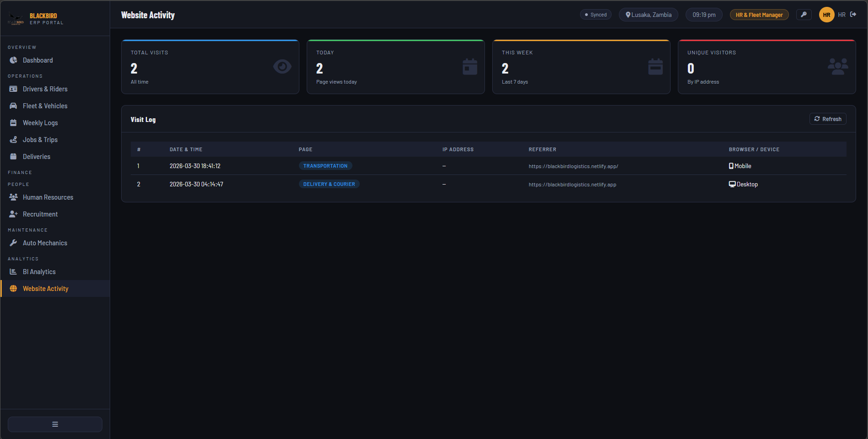The height and width of the screenshot is (439, 868).
Task: Select Weekly Logs in the sidebar
Action: coord(40,122)
